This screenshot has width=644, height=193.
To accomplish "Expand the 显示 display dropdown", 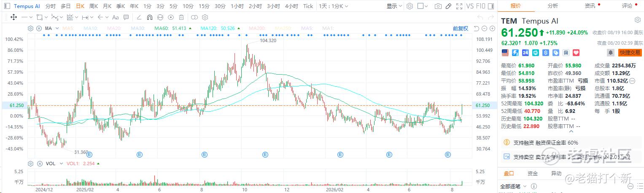I will tap(394, 6).
